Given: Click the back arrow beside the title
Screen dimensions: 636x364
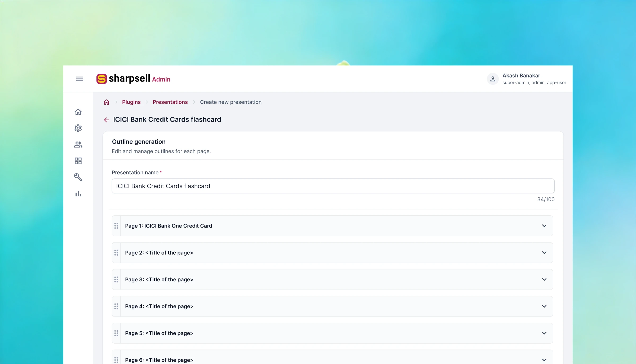Looking at the screenshot, I should (107, 120).
